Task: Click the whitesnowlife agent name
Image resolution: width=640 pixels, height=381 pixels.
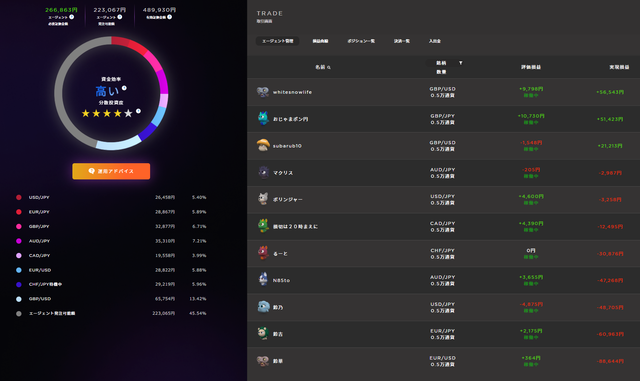Action: tap(292, 92)
